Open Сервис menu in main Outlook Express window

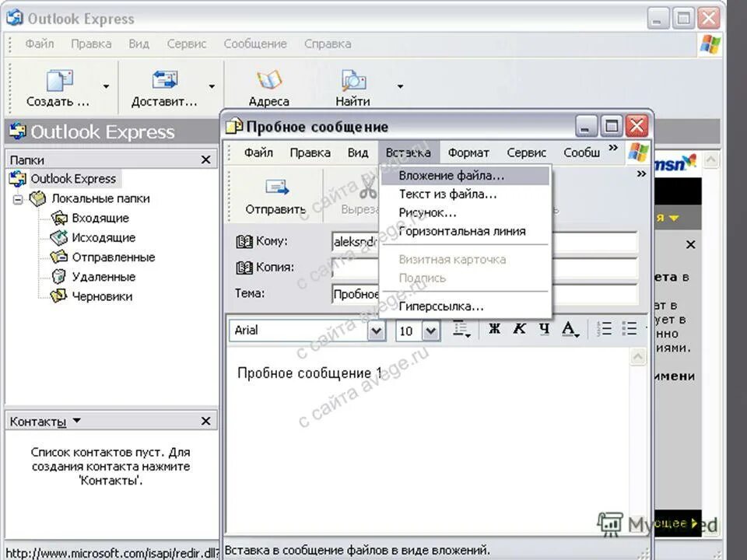pos(186,44)
